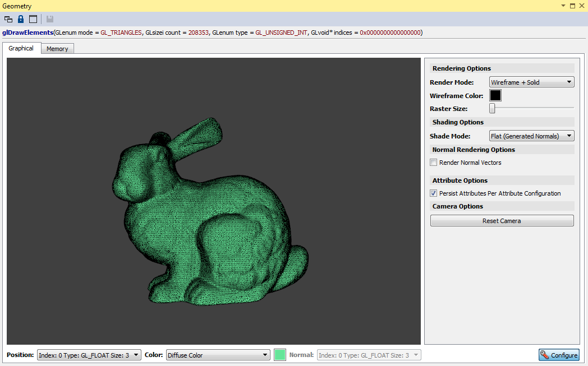Screen dimensions: 588x366
Task: Click the Wireframe Color label
Action: pyautogui.click(x=456, y=96)
